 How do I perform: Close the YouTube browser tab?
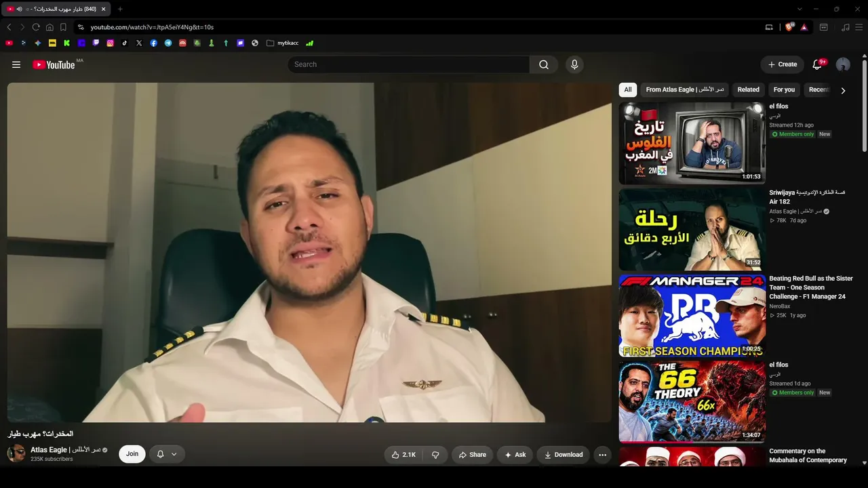104,9
